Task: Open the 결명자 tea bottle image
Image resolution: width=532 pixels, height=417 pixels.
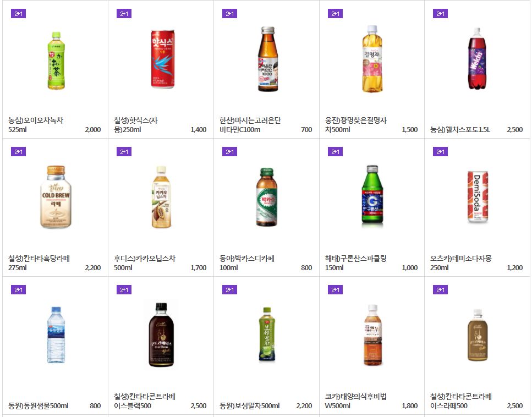Action: (x=372, y=59)
